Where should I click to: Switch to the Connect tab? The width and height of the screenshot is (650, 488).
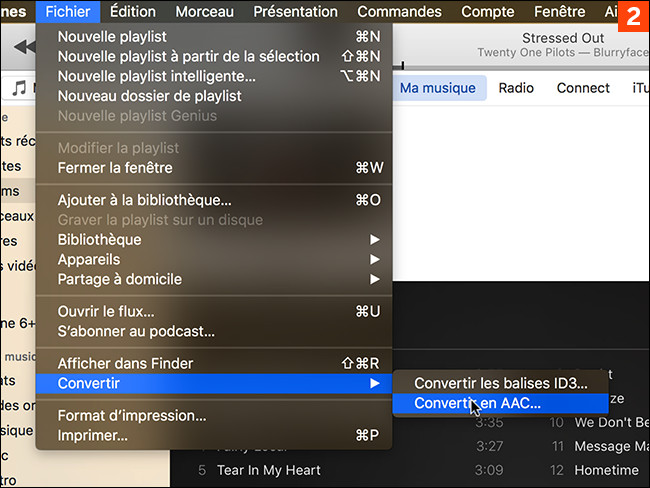[583, 88]
